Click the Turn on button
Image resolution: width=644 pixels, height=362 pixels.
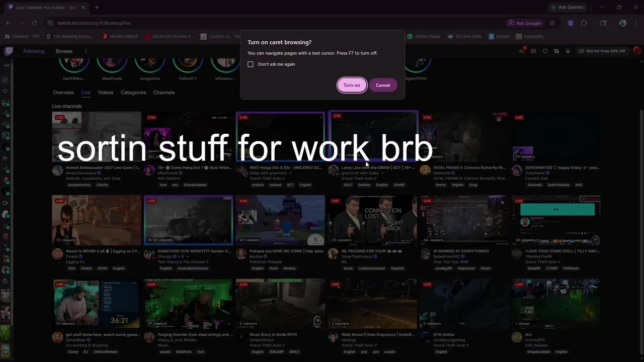[x=352, y=85]
